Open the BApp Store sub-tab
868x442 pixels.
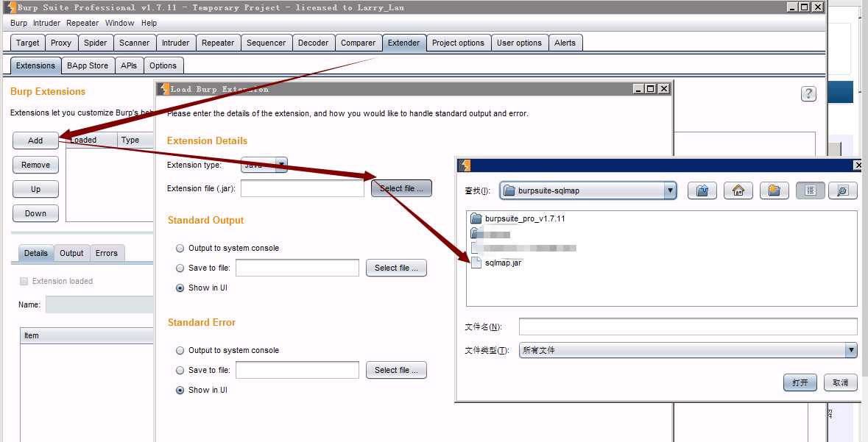(88, 65)
